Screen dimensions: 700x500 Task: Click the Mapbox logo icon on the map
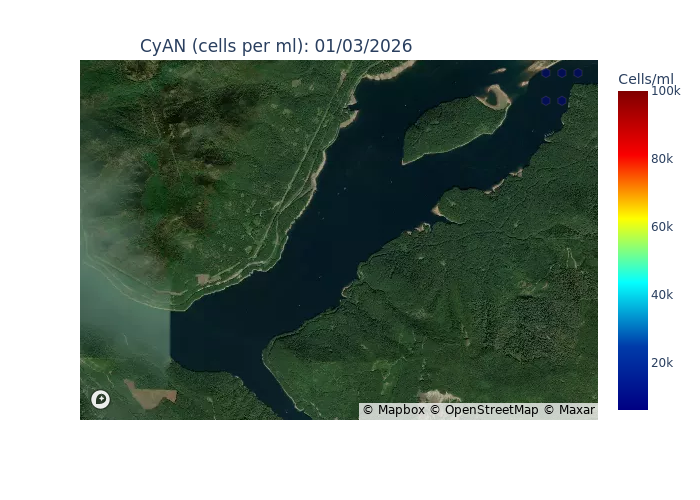pos(100,399)
